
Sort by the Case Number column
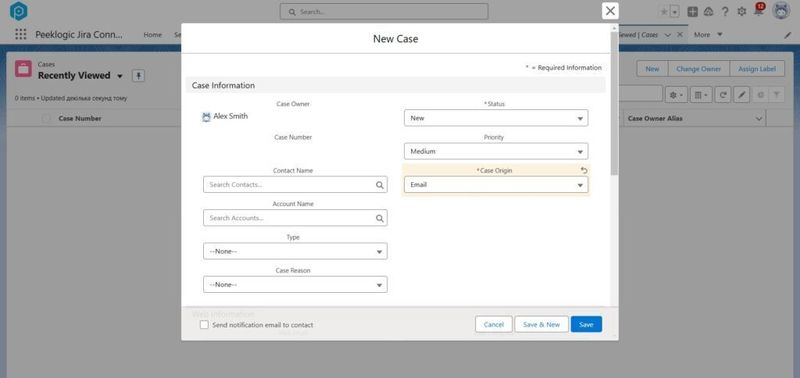(x=80, y=118)
